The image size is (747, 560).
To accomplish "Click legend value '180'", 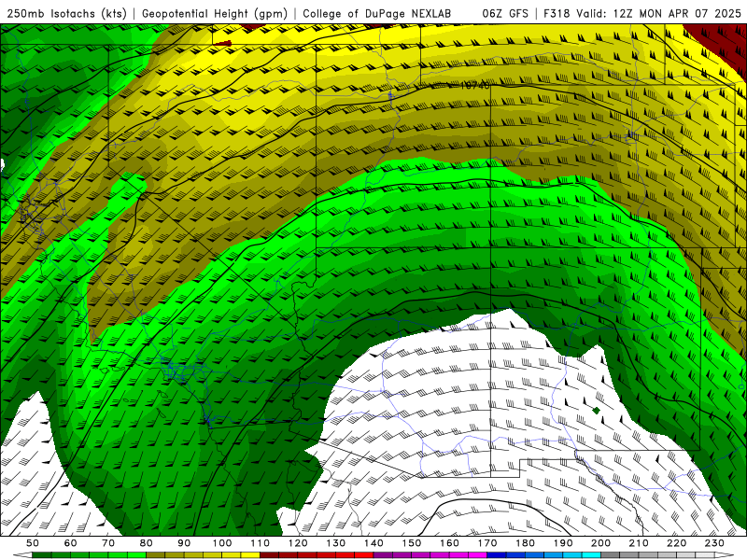I will (525, 543).
